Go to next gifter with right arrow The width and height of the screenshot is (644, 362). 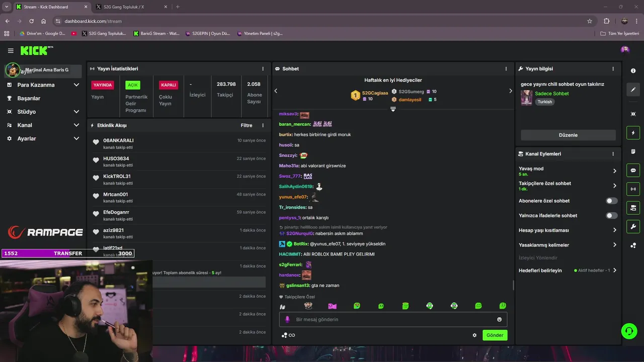tap(510, 91)
